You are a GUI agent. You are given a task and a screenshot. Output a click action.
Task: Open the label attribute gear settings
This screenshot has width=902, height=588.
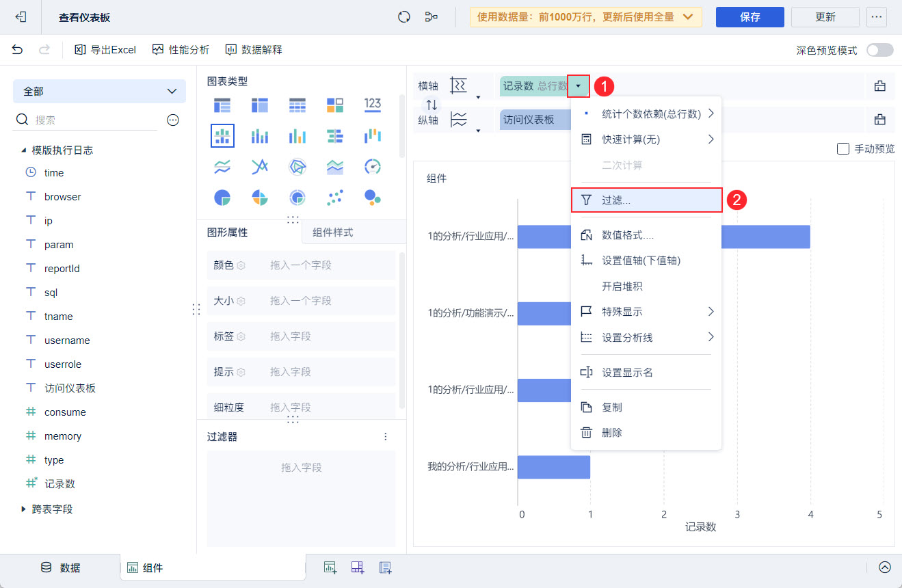click(x=241, y=336)
